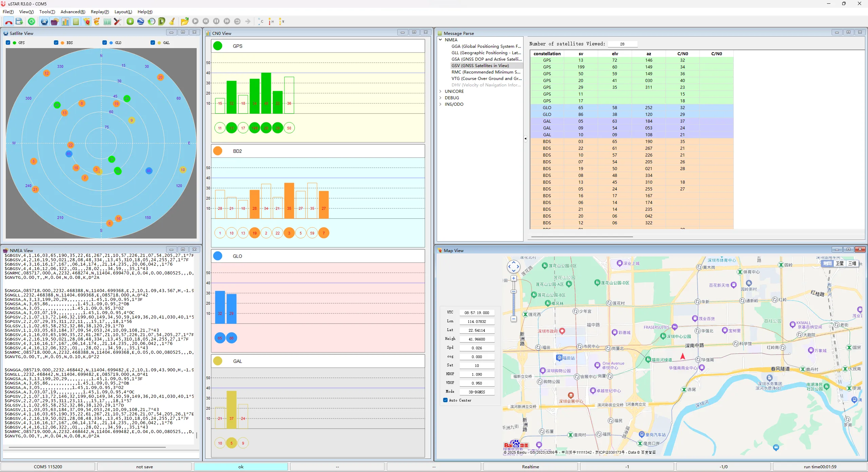Disable the Auto Center checkbox
868x472 pixels.
(446, 400)
